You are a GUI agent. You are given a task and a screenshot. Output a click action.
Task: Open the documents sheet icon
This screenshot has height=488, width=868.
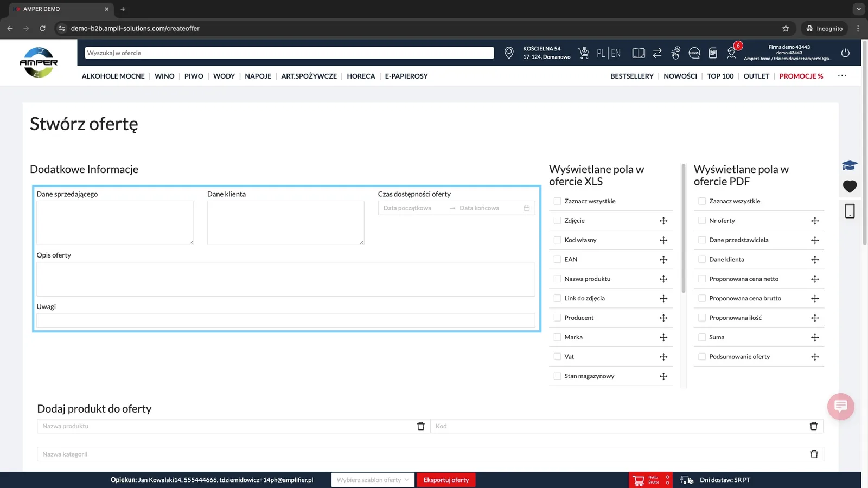(x=713, y=53)
